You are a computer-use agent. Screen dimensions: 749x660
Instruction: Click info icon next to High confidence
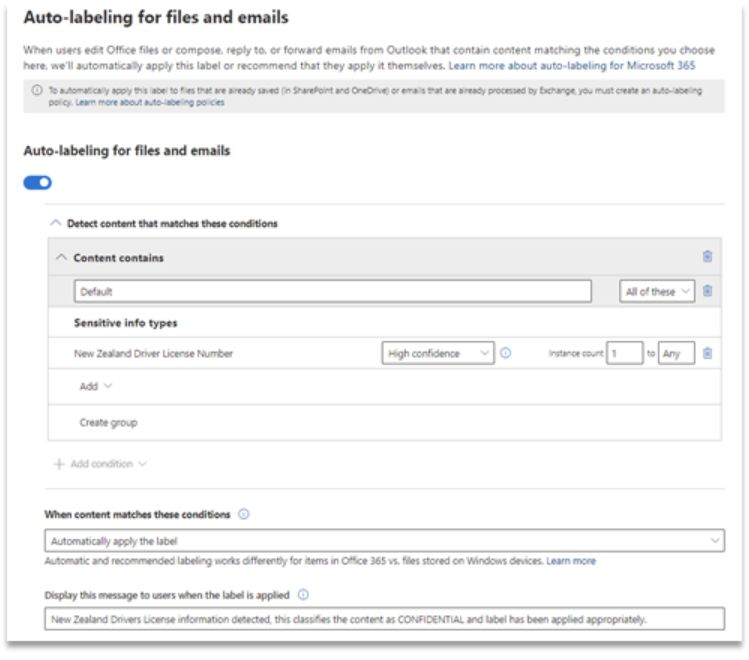point(506,353)
